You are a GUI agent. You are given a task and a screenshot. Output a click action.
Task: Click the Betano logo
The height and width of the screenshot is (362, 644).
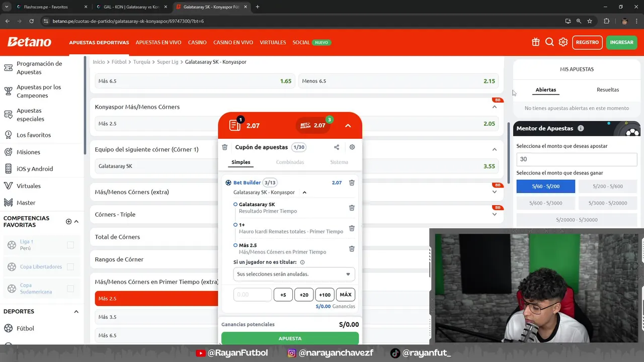pyautogui.click(x=29, y=42)
